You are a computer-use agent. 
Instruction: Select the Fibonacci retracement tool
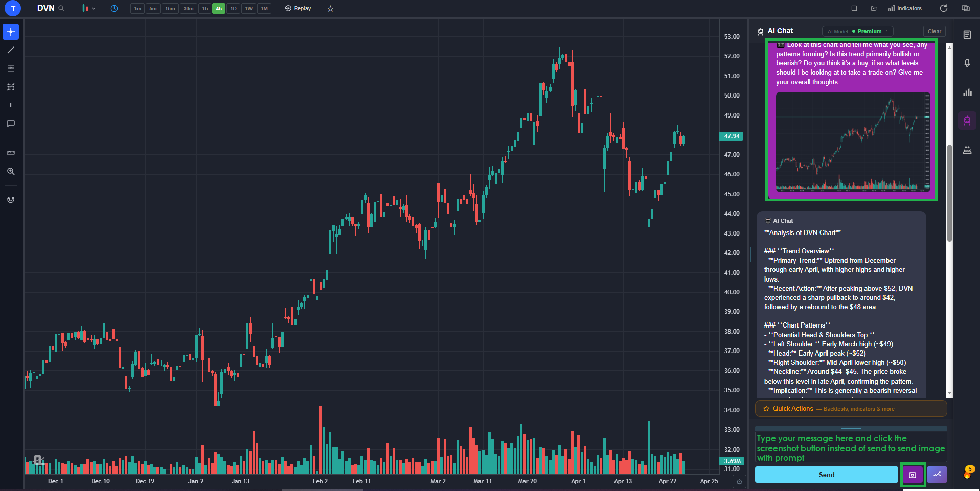[11, 87]
